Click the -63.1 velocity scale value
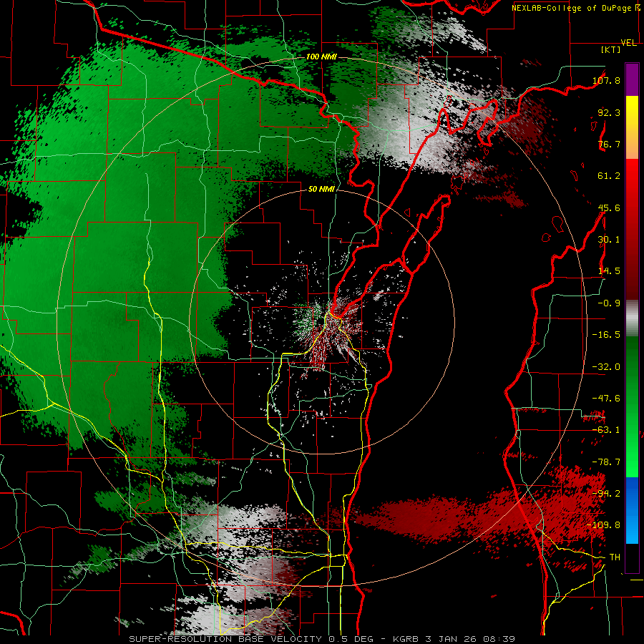 point(606,430)
